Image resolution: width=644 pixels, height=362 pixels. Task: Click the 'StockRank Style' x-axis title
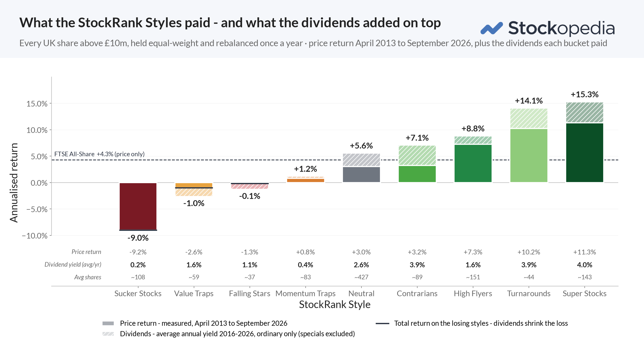click(335, 305)
